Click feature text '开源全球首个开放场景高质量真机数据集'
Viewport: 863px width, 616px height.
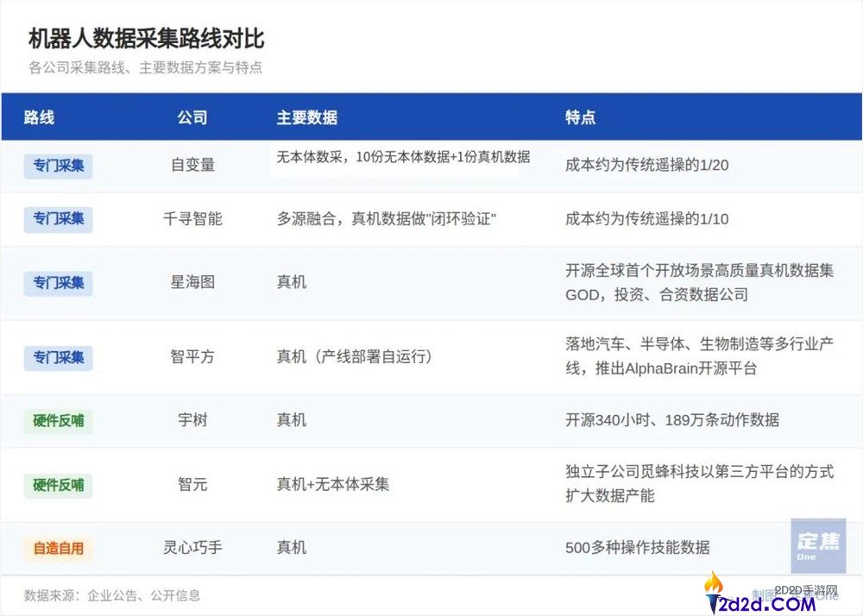(700, 271)
